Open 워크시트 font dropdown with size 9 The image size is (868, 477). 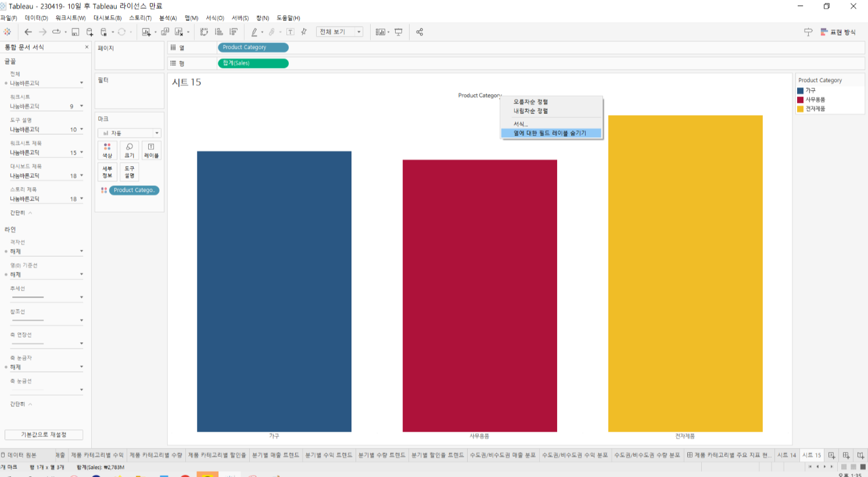click(46, 106)
